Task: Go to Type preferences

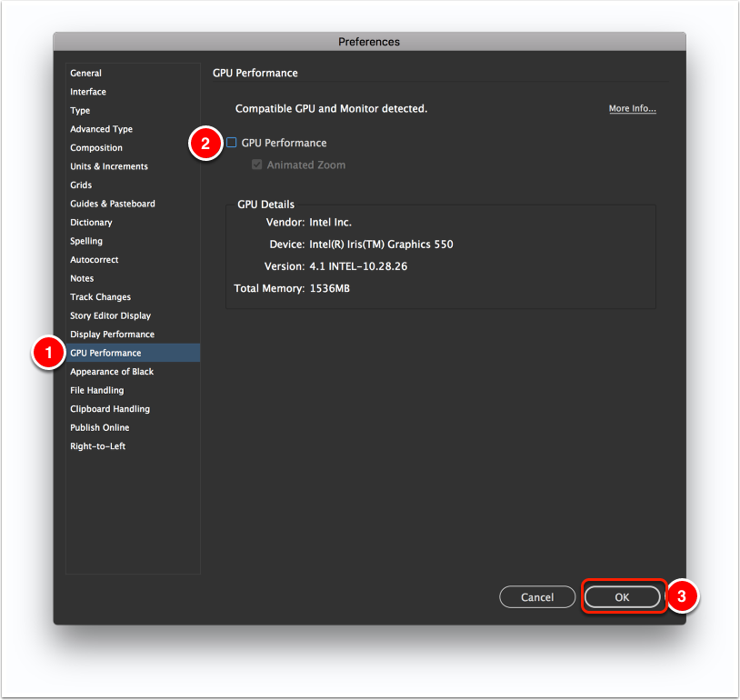Action: point(80,111)
